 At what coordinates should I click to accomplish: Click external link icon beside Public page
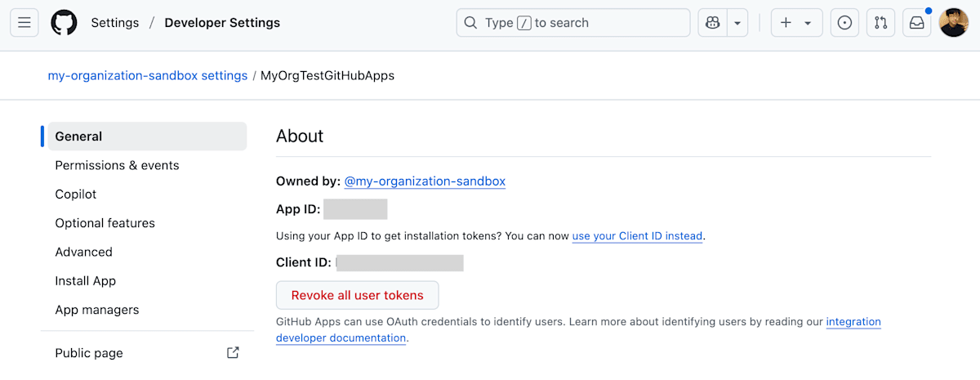233,353
